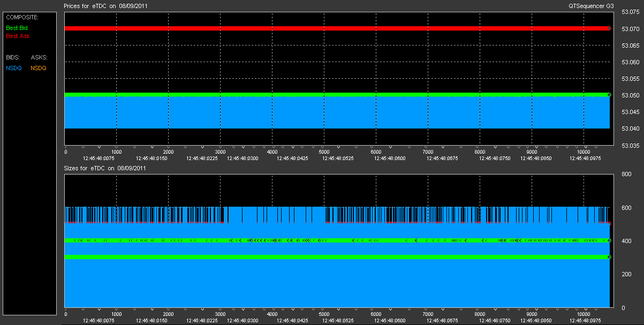Click the green line at 300 in Sizes chart

[337, 257]
